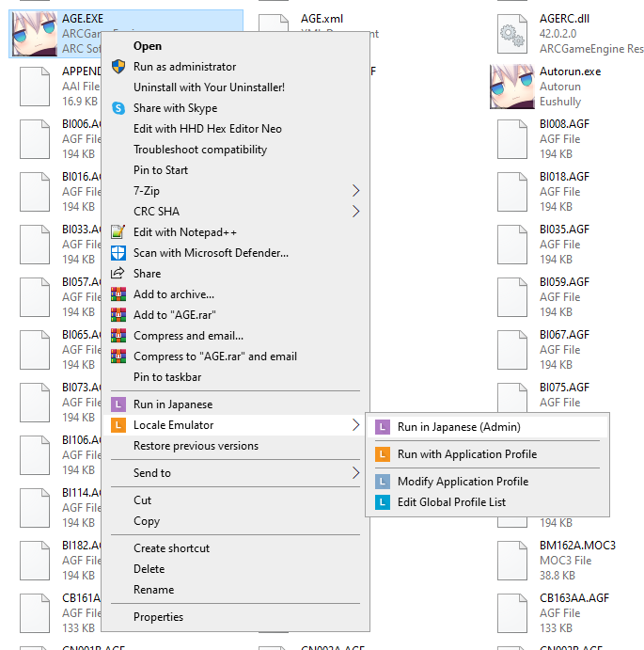Screen dimensions: 644x650
Task: Click the Run as administrator shield icon
Action: tap(118, 67)
